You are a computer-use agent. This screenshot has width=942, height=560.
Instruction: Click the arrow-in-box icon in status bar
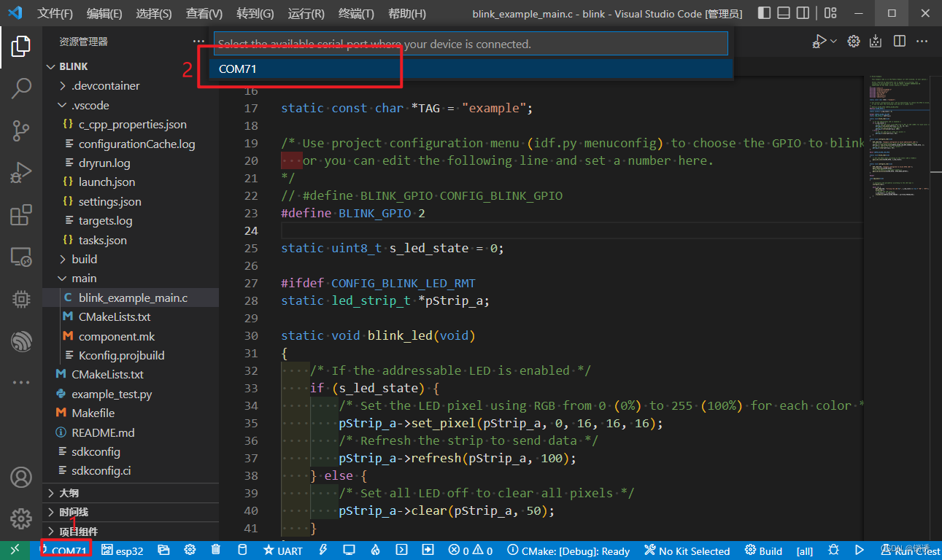tap(428, 551)
